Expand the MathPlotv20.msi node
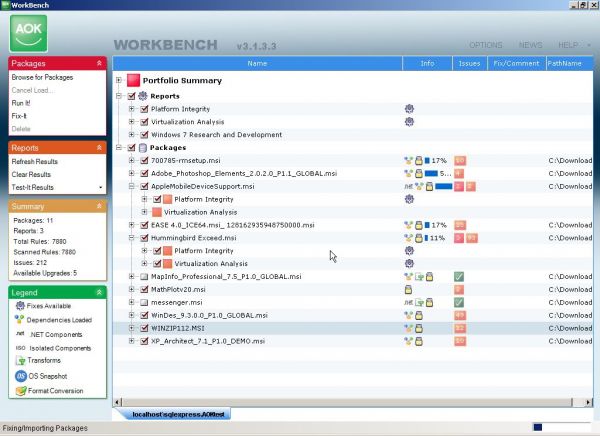 [x=132, y=289]
